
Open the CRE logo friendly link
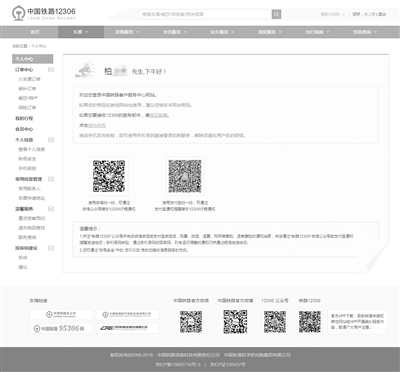(127, 328)
